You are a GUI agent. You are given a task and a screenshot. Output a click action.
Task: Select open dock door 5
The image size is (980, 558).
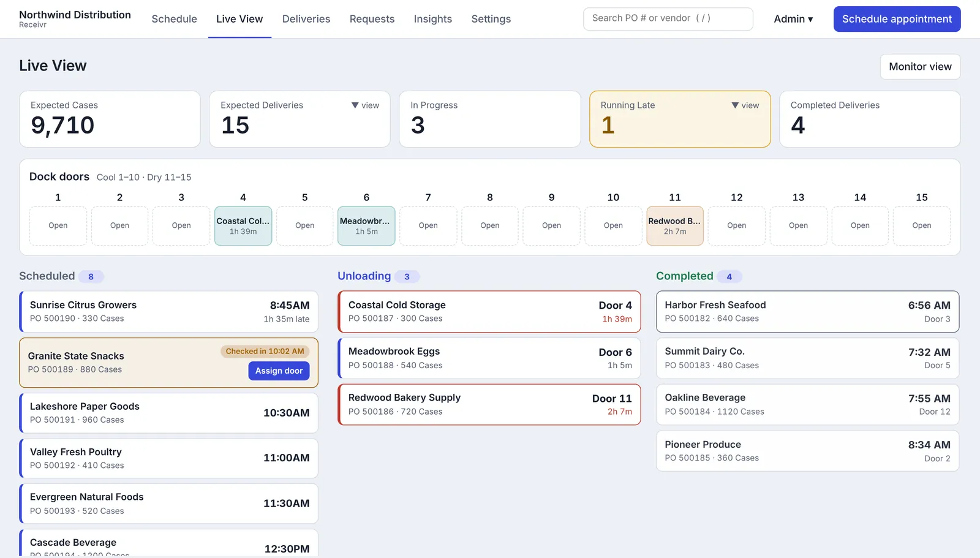pos(304,225)
